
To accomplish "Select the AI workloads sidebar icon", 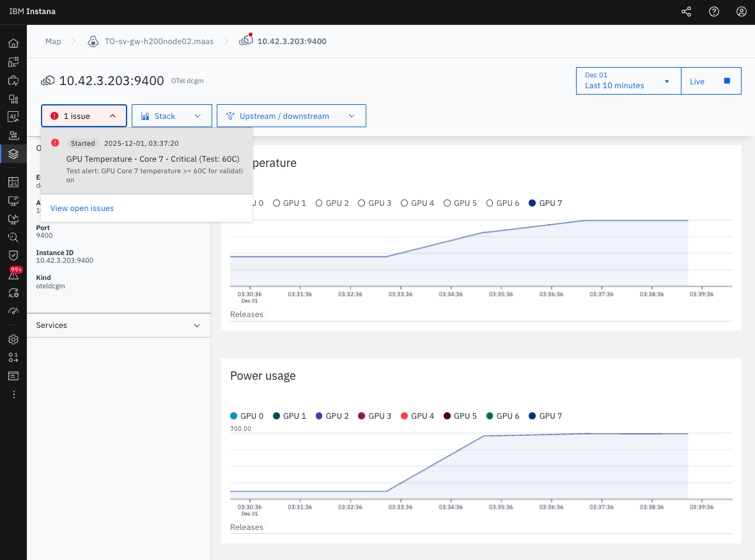I will (13, 116).
